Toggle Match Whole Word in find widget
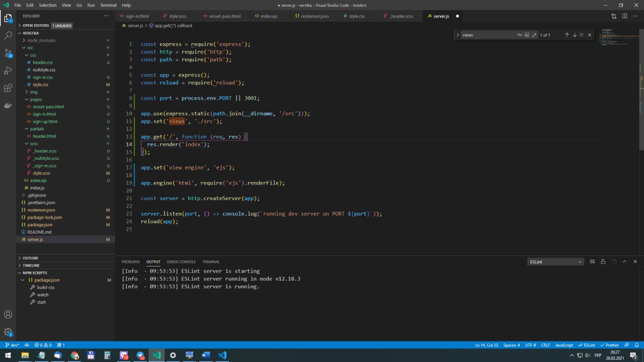644x362 pixels. click(x=527, y=35)
